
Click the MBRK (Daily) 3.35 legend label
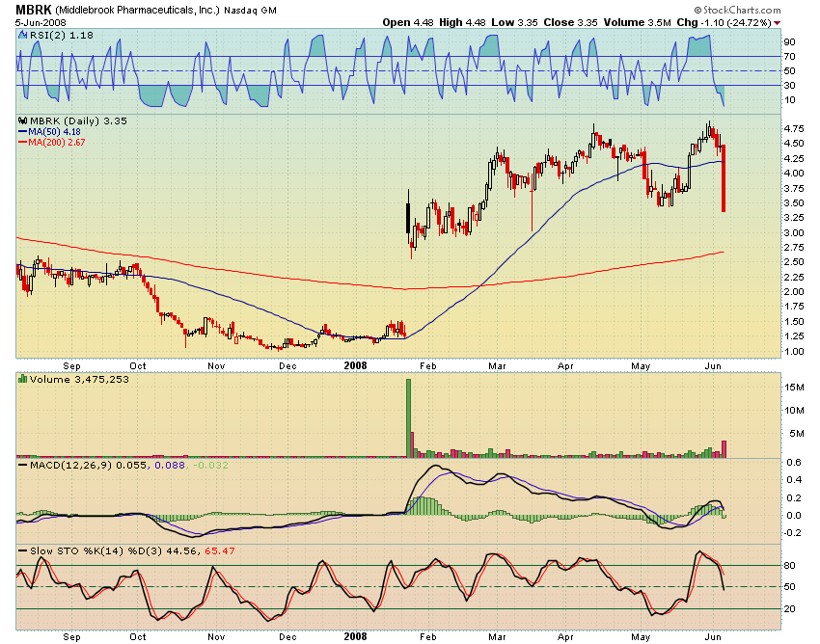click(x=78, y=121)
